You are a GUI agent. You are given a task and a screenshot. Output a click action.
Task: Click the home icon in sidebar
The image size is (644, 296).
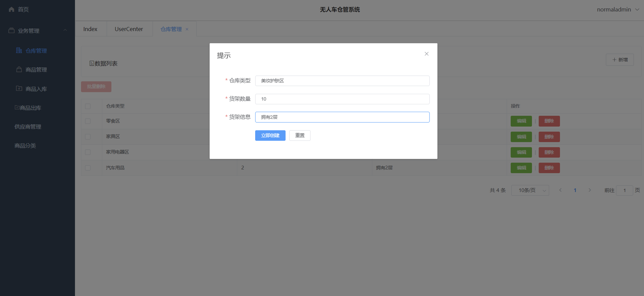tap(12, 9)
